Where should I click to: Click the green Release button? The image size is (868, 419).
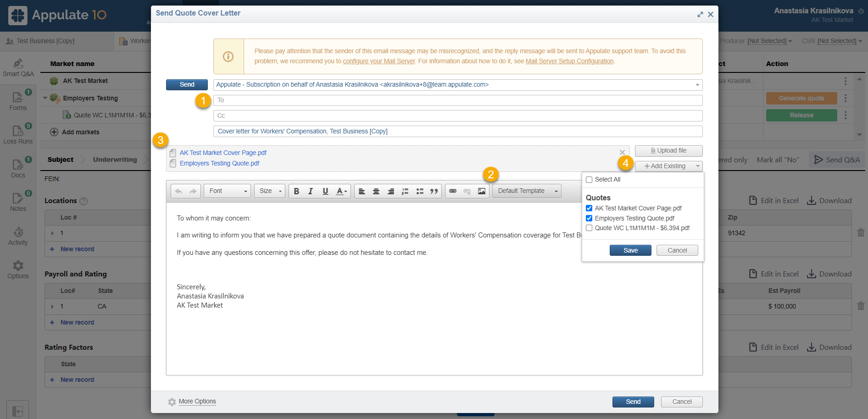[801, 116]
